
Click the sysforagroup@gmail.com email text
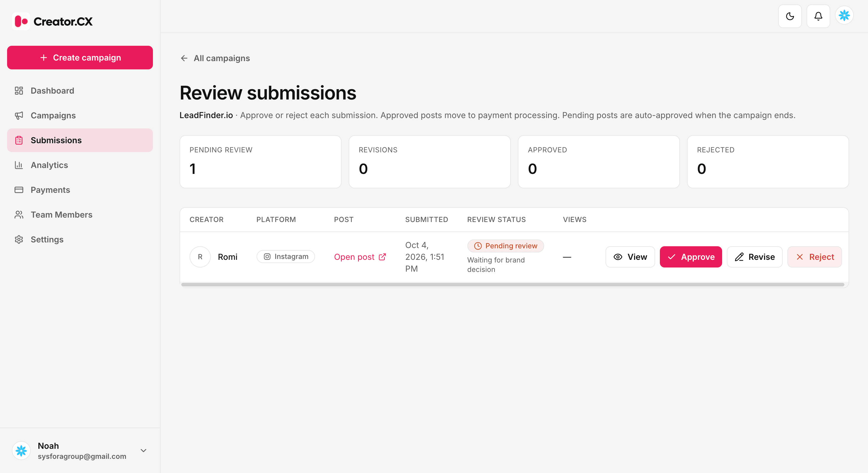coord(82,456)
